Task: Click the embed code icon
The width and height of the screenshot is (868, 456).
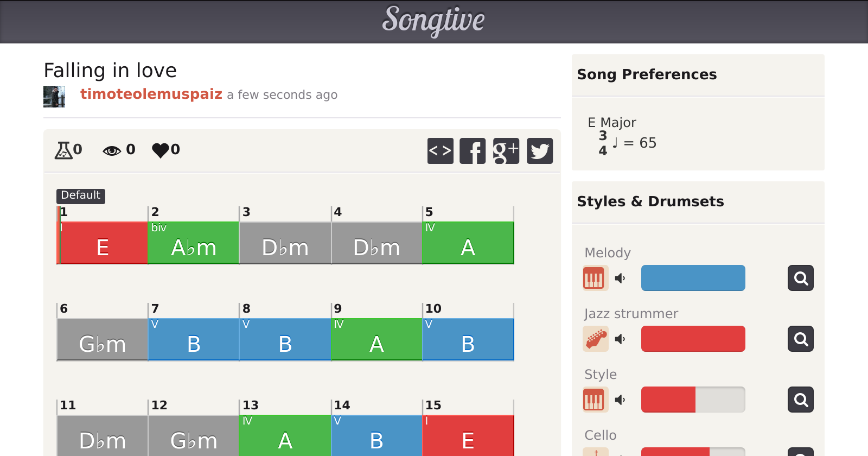Action: [440, 151]
